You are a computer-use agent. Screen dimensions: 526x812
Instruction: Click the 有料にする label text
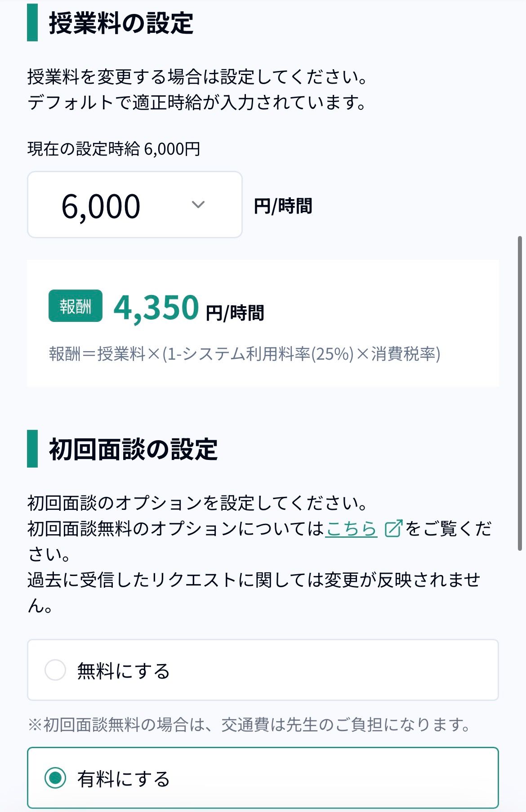pyautogui.click(x=123, y=779)
